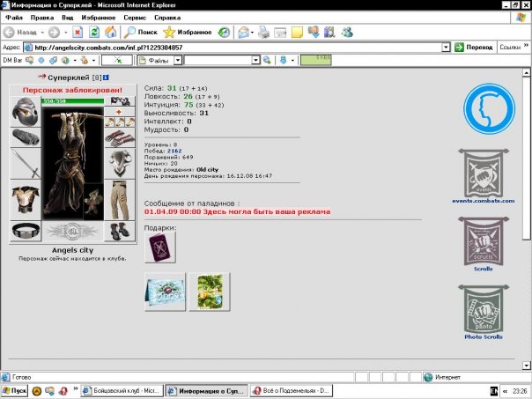The image size is (532, 399).
Task: Select skull shield slot
Action: [x=120, y=163]
